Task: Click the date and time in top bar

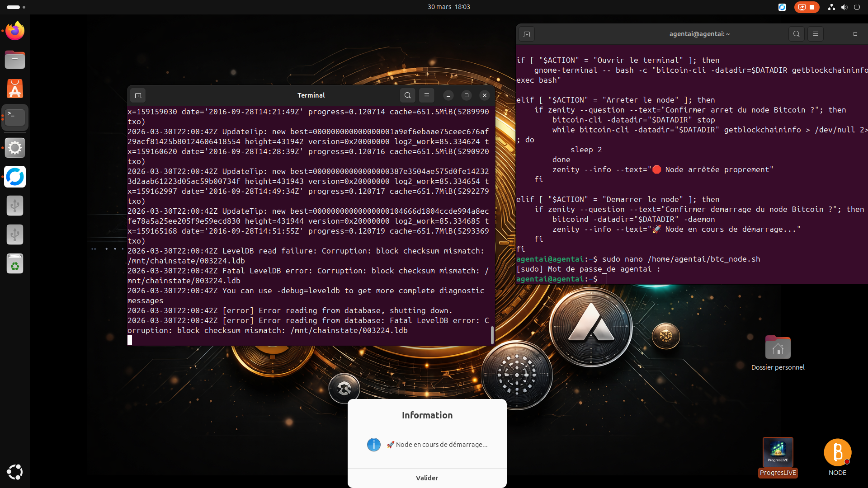Action: 448,7
